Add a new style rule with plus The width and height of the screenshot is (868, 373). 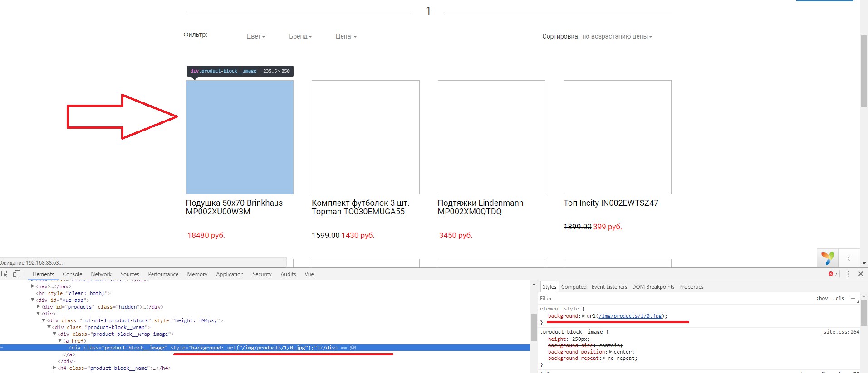pos(853,298)
